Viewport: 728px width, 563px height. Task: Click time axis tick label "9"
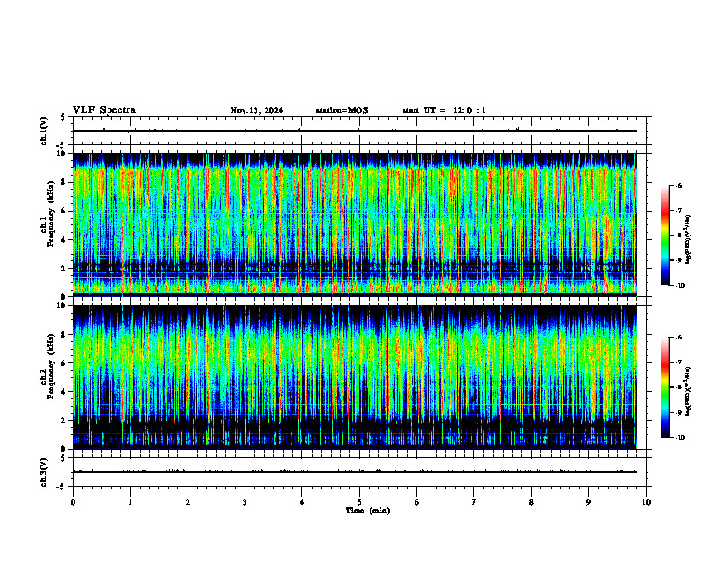coord(588,502)
